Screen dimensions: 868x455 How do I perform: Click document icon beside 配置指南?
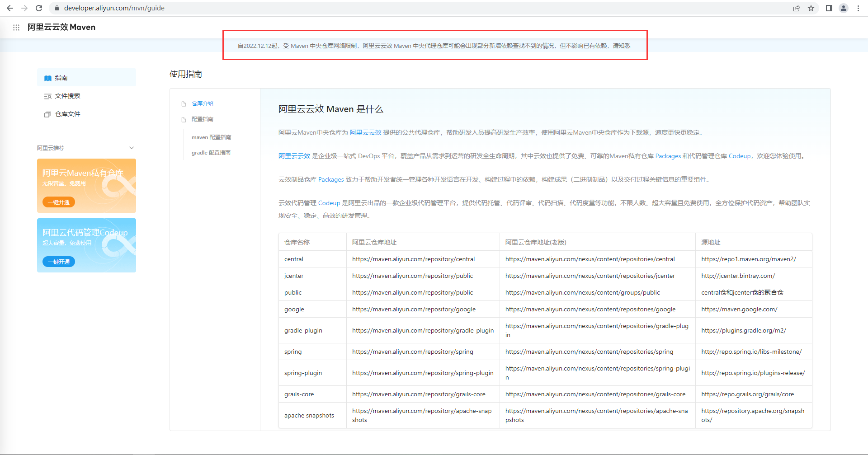(x=184, y=119)
